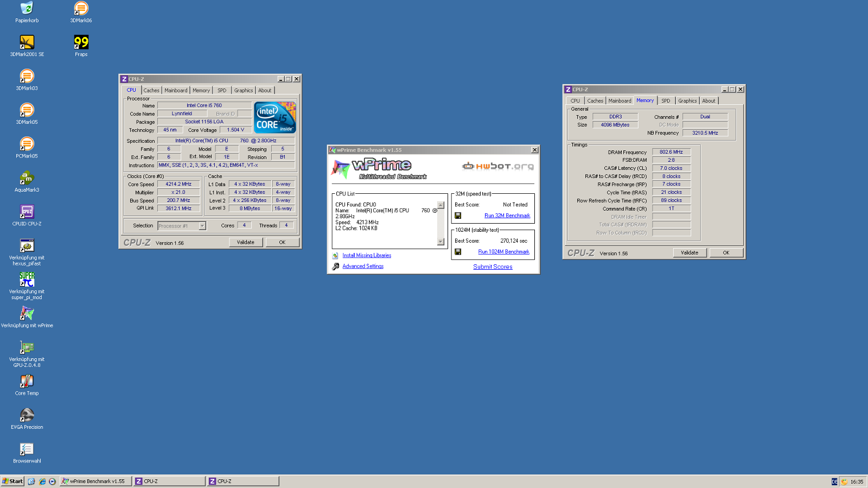The height and width of the screenshot is (488, 868).
Task: Launch Fraps from the desktop
Action: pos(81,42)
